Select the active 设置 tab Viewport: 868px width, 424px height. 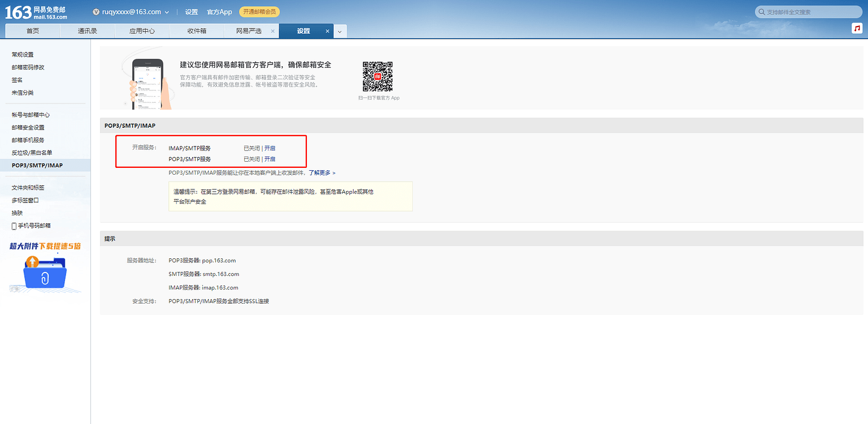[304, 31]
